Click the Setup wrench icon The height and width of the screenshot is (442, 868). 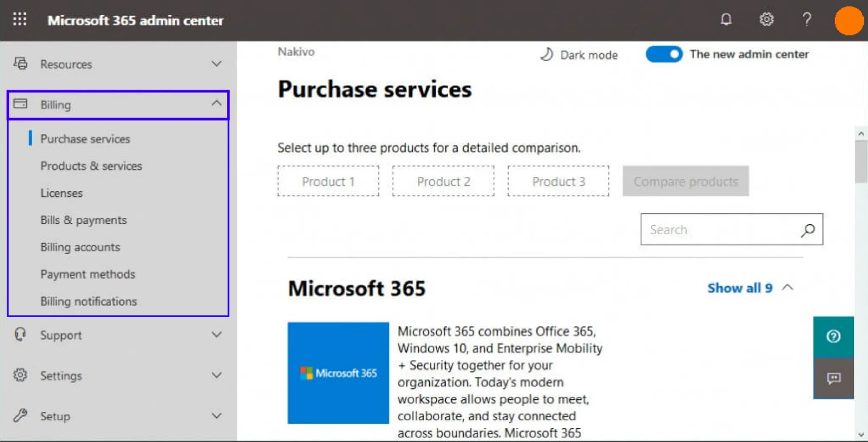(20, 416)
